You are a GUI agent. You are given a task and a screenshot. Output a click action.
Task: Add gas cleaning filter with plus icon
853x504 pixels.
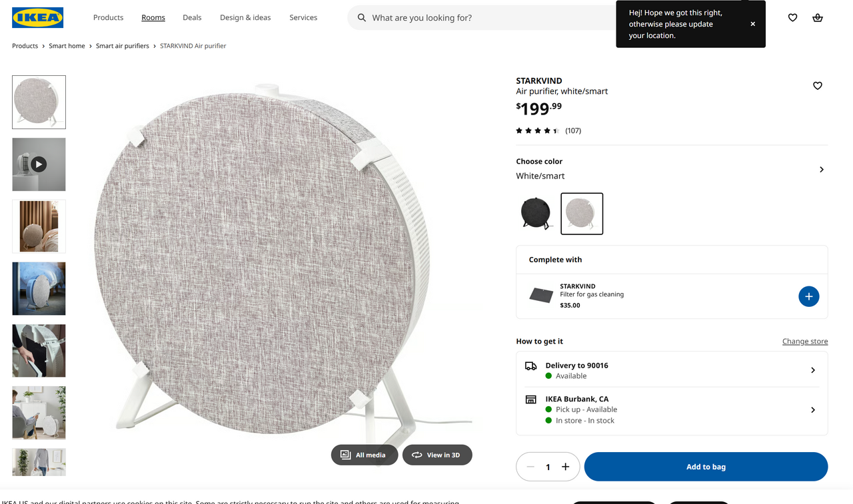tap(808, 296)
